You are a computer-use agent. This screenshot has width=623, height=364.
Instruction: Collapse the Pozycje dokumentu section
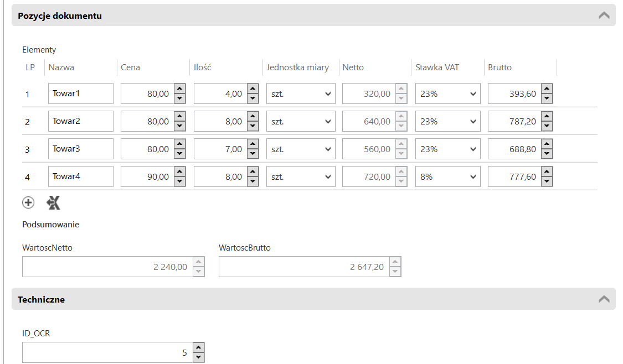(x=604, y=15)
